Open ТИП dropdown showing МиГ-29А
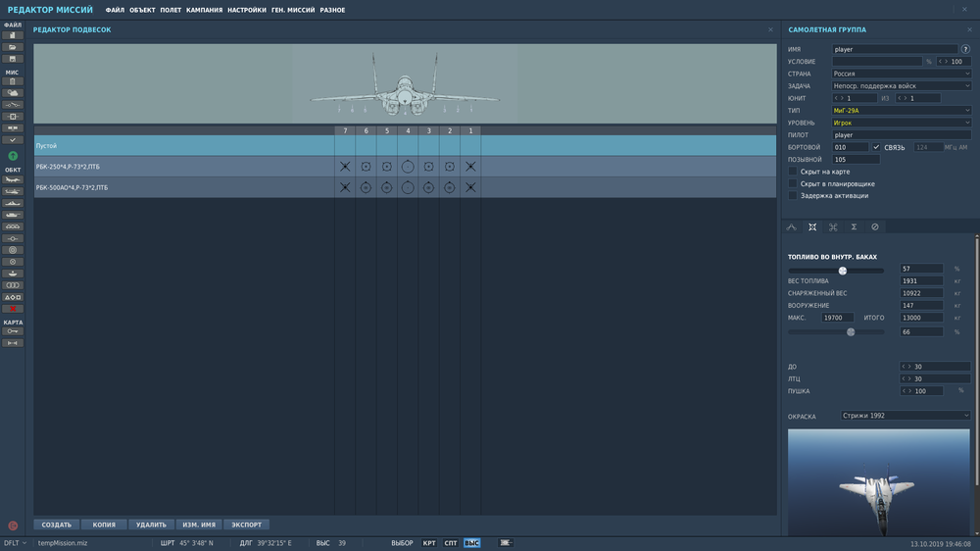The height and width of the screenshot is (551, 980). (x=902, y=110)
